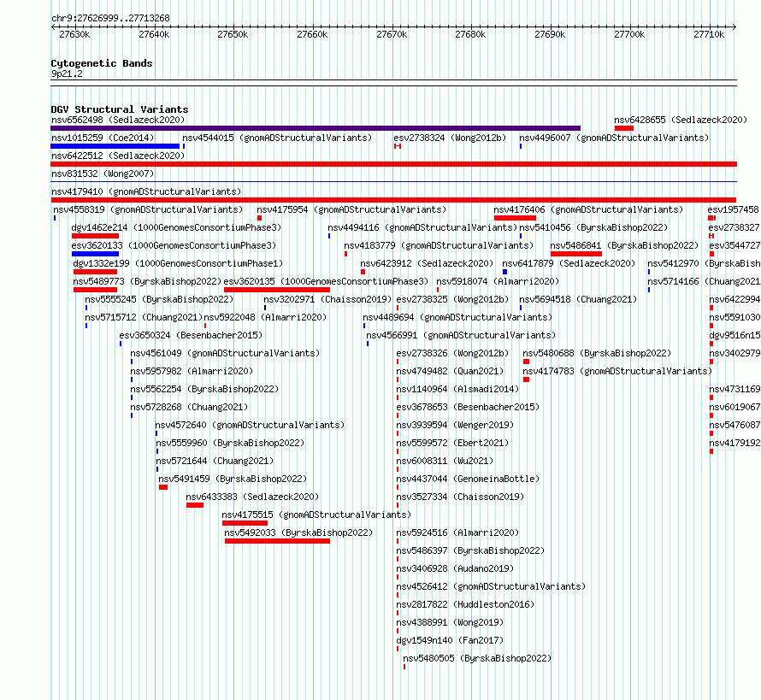The image size is (761, 700).
Task: Select nsv4176406 gnomAD variant label
Action: tap(588, 209)
